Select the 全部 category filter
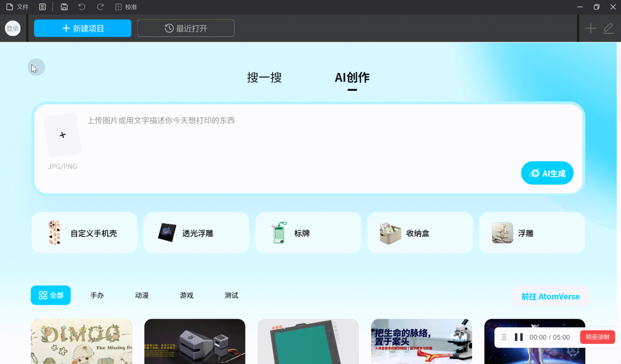Screen dimensions: 621x364 click(51, 295)
